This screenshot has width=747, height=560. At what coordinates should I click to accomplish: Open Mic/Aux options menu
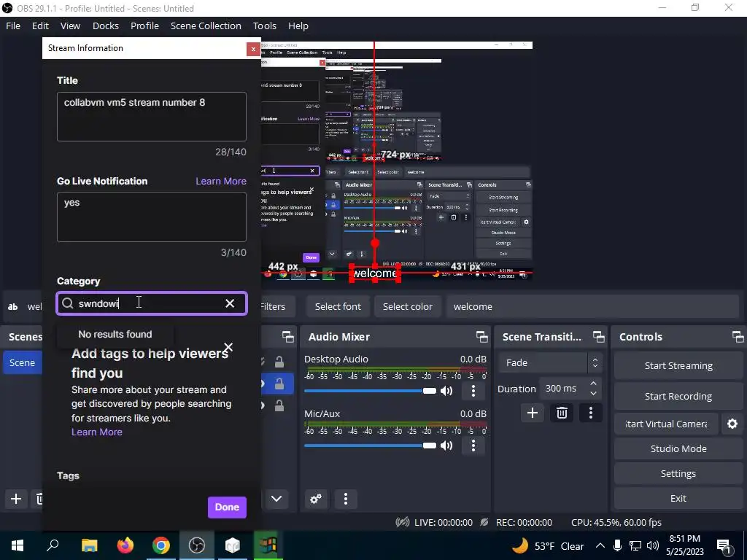click(473, 446)
